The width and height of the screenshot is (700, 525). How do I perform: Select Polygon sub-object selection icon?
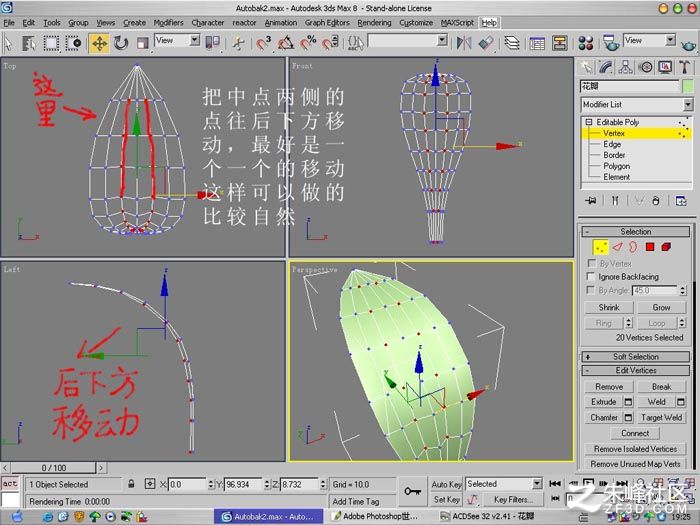pyautogui.click(x=650, y=247)
